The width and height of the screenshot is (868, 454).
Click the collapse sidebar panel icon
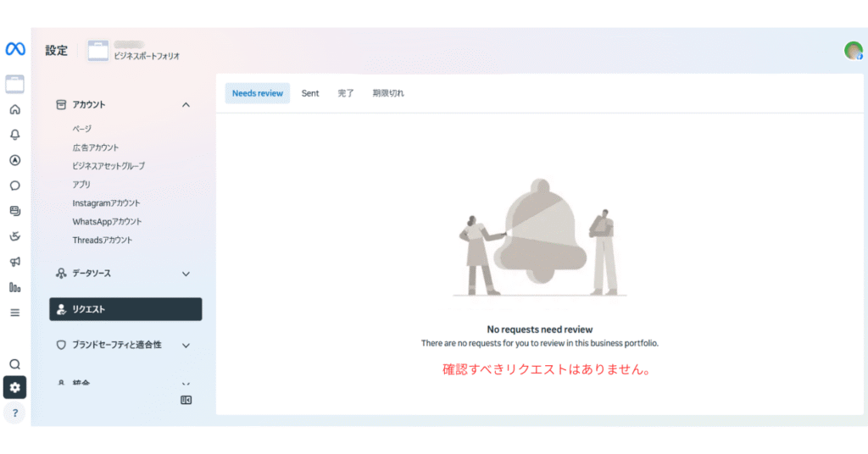[186, 400]
